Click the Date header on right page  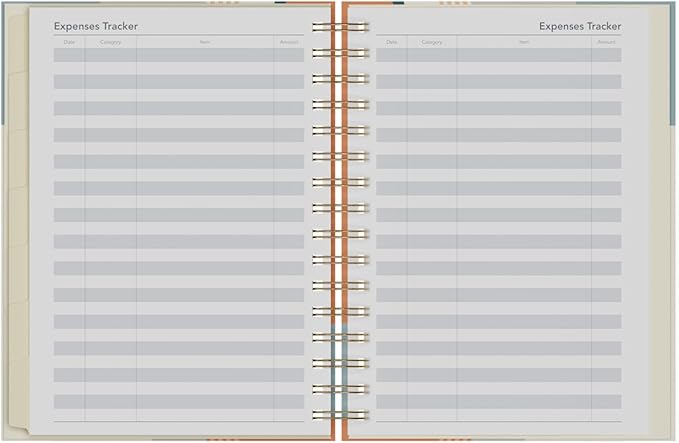click(x=391, y=43)
